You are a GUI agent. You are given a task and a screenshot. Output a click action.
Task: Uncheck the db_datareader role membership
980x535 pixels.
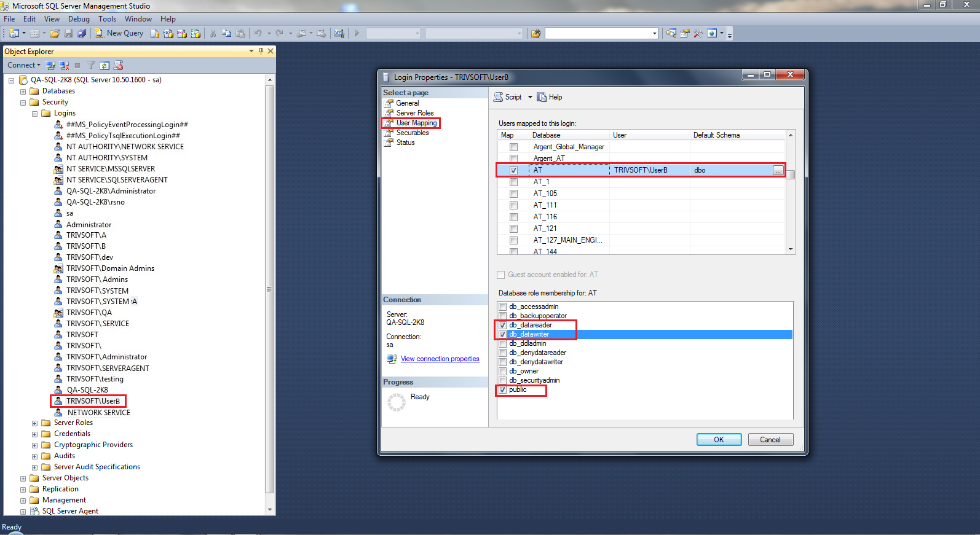point(503,325)
